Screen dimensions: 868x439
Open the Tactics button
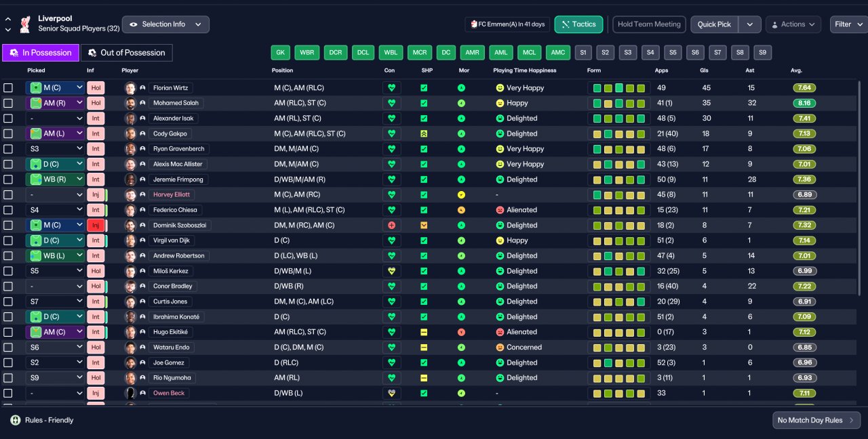pyautogui.click(x=578, y=24)
